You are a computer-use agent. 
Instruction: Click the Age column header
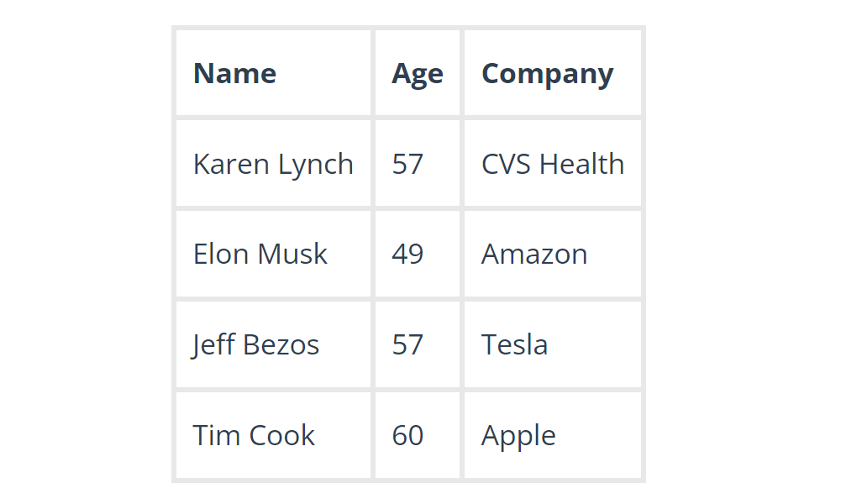tap(417, 74)
